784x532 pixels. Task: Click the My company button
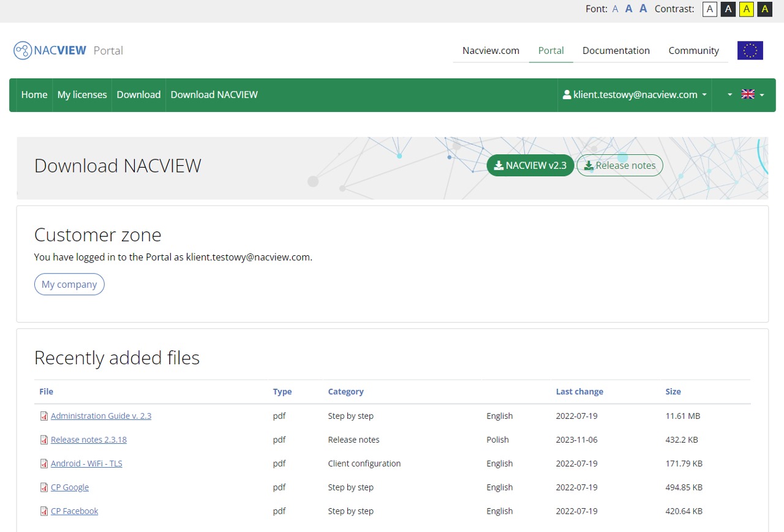69,284
